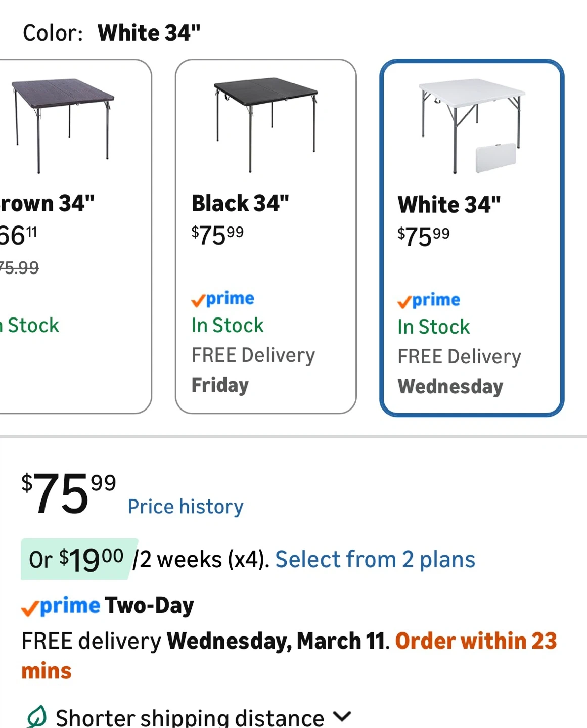
Task: Click the Shorter shipping distance label
Action: [x=190, y=718]
